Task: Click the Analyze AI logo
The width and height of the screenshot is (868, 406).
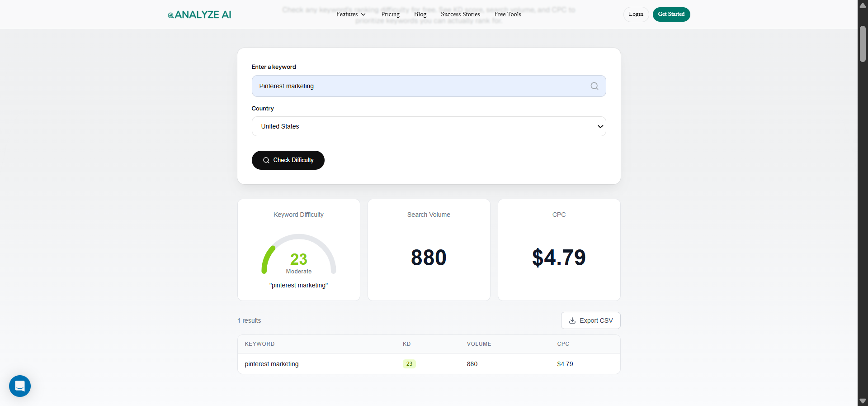Action: pyautogui.click(x=199, y=14)
